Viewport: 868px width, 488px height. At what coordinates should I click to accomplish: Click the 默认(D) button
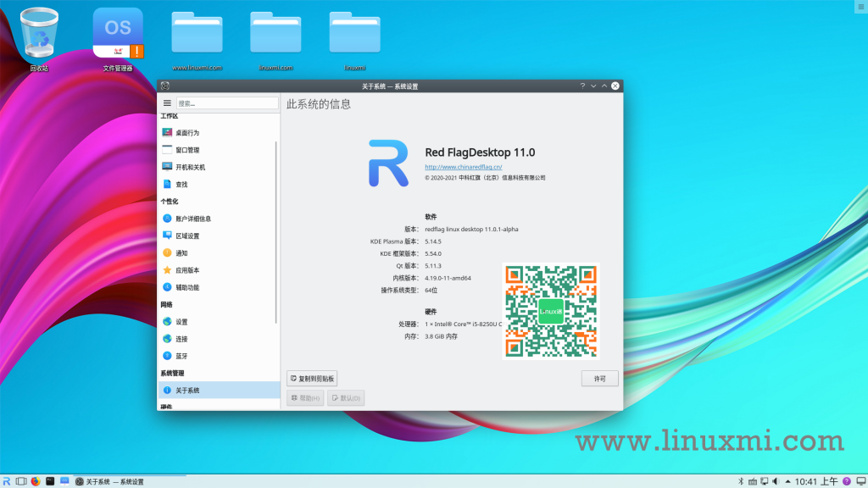click(346, 398)
